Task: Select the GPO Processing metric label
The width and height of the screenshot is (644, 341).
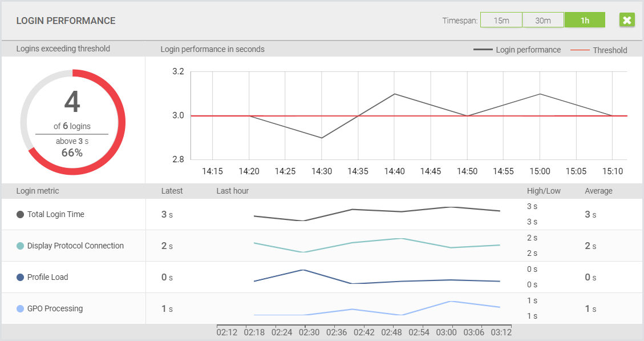Action: (x=55, y=309)
